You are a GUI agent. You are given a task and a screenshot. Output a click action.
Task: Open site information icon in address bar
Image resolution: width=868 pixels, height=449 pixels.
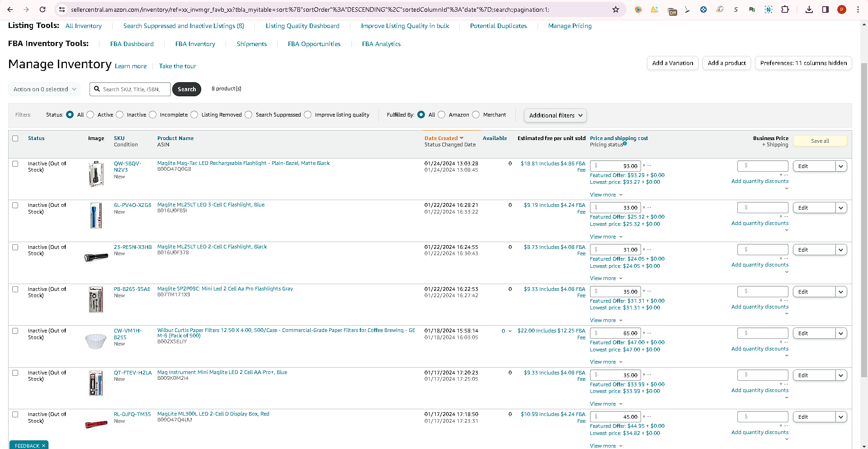click(x=62, y=9)
